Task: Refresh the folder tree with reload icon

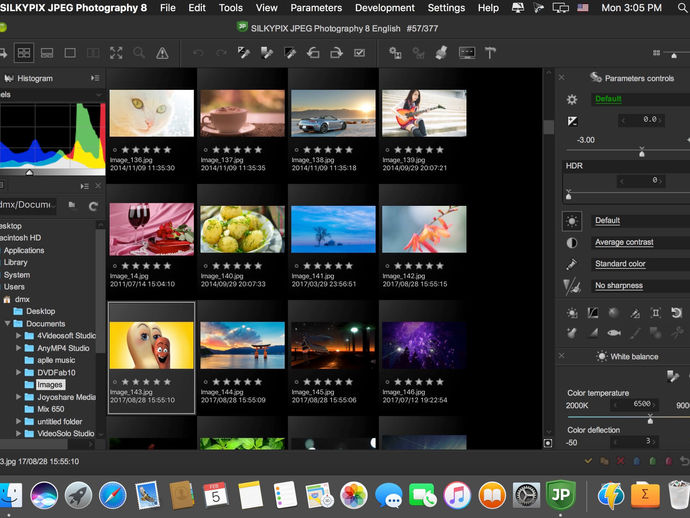Action: (93, 205)
